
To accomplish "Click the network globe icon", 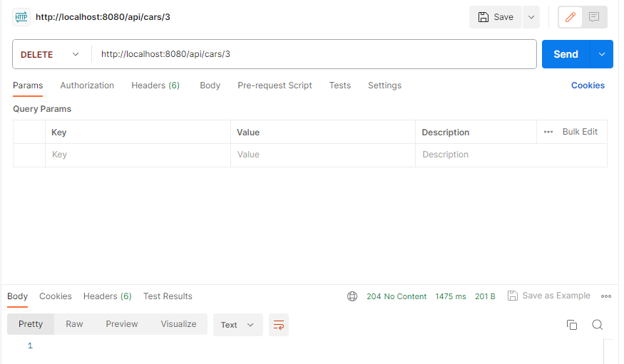I will pyautogui.click(x=352, y=296).
